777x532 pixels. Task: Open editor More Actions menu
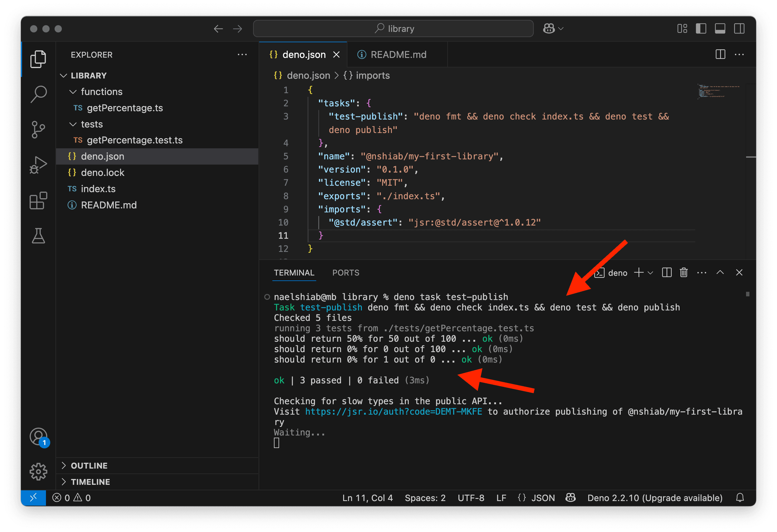click(739, 54)
